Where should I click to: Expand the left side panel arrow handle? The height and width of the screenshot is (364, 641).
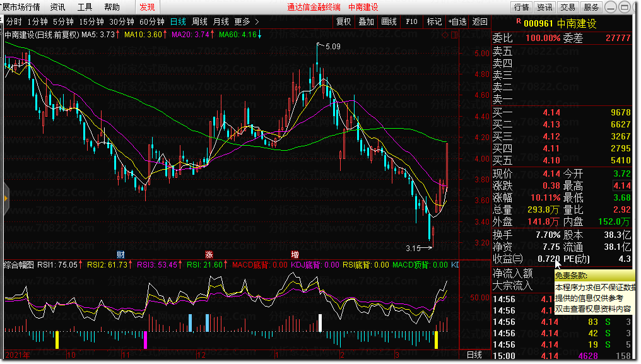point(6,199)
